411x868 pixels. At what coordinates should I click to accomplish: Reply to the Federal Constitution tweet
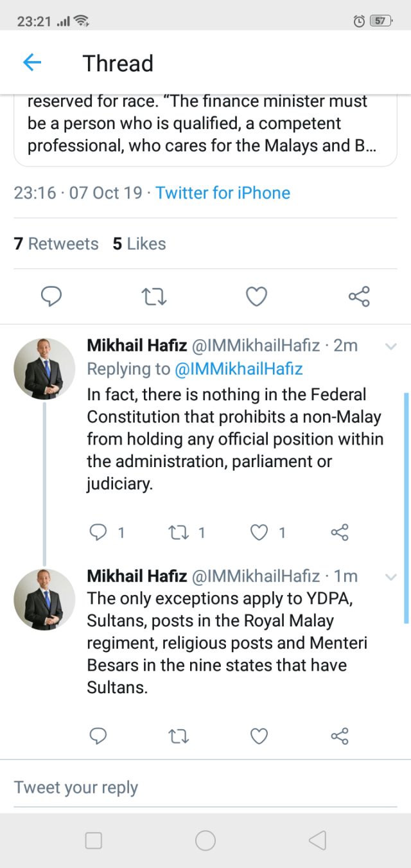click(98, 532)
